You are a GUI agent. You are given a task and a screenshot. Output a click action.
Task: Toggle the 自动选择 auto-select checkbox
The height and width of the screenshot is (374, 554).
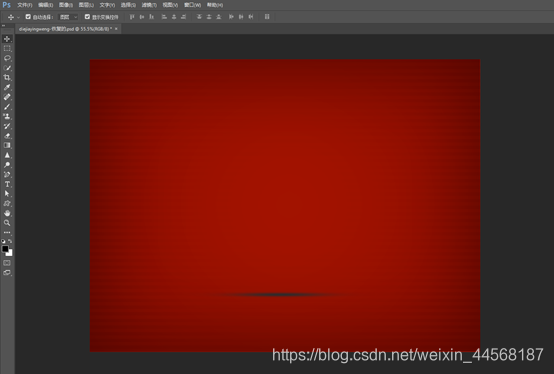(28, 17)
